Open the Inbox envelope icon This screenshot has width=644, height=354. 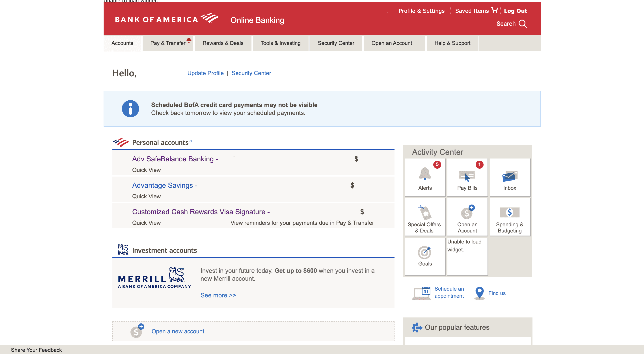click(x=510, y=177)
